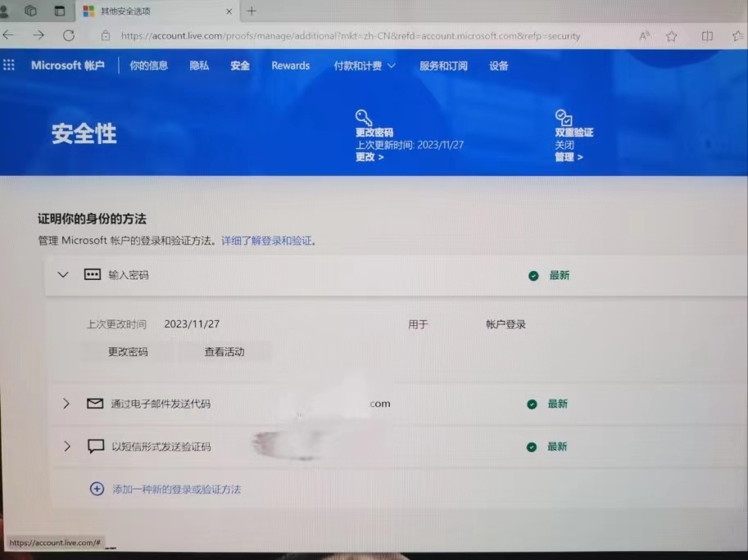Viewport: 748px width, 560px height.
Task: Click green check status on email row
Action: 532,404
